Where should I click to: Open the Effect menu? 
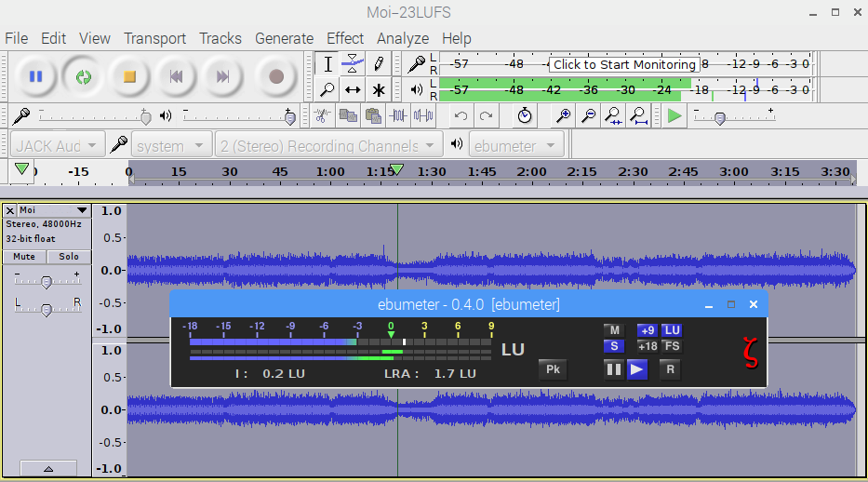[x=345, y=38]
